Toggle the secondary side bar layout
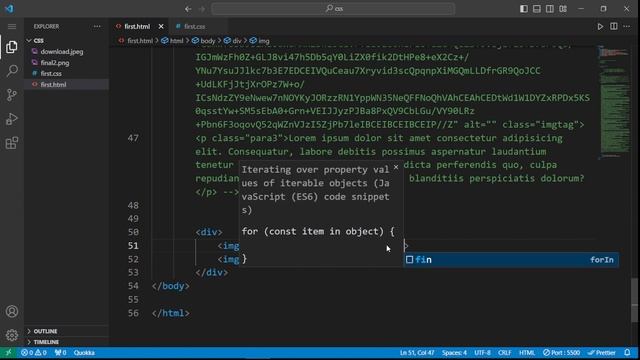This screenshot has height=360, width=640. click(x=550, y=9)
